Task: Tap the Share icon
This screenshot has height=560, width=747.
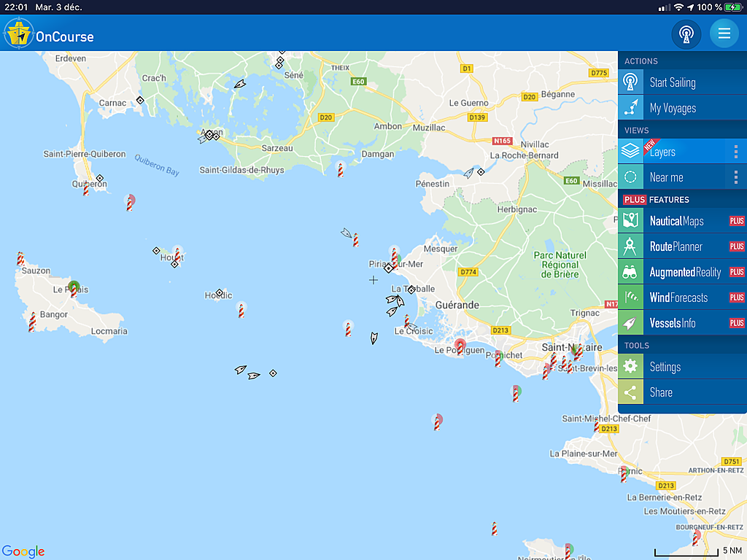Action: [630, 392]
